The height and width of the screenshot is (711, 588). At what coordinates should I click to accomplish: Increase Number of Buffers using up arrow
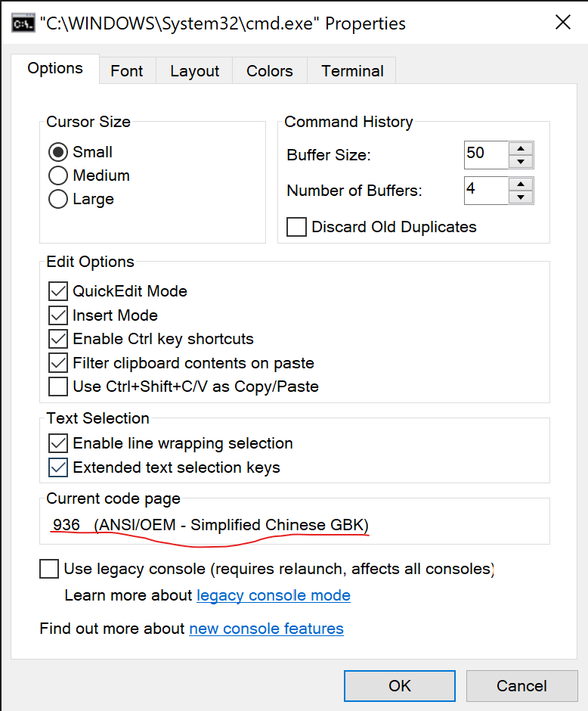point(521,184)
